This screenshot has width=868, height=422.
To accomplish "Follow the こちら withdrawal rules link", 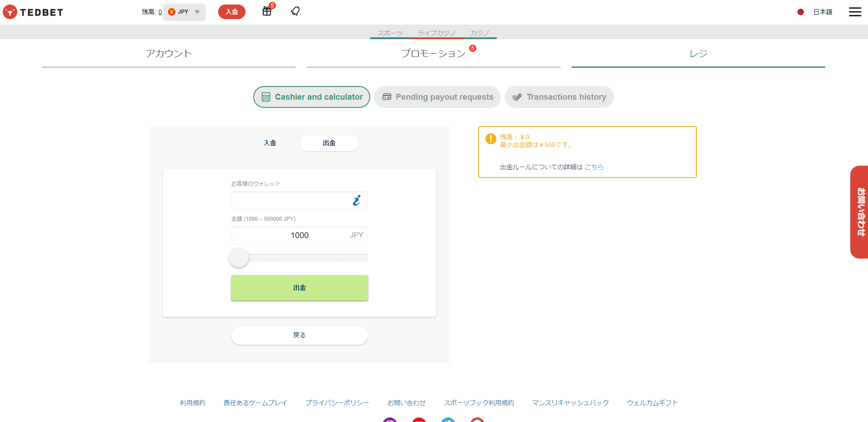I will pos(594,167).
